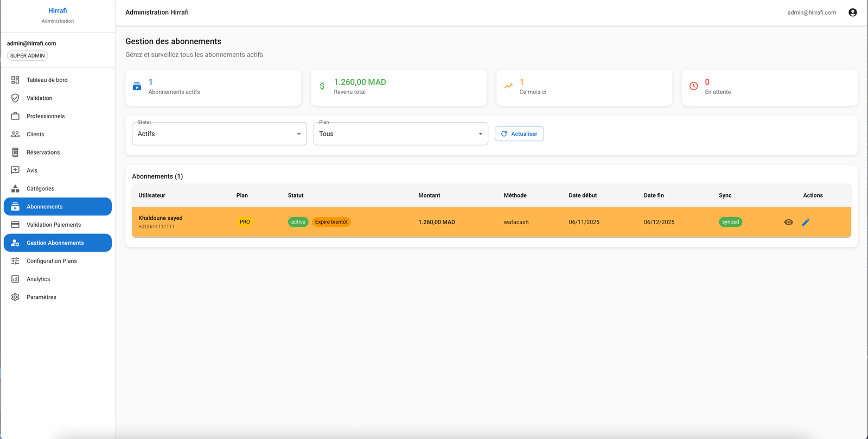The image size is (868, 439).
Task: Open the Statut dropdown showing Actifs
Action: point(219,133)
